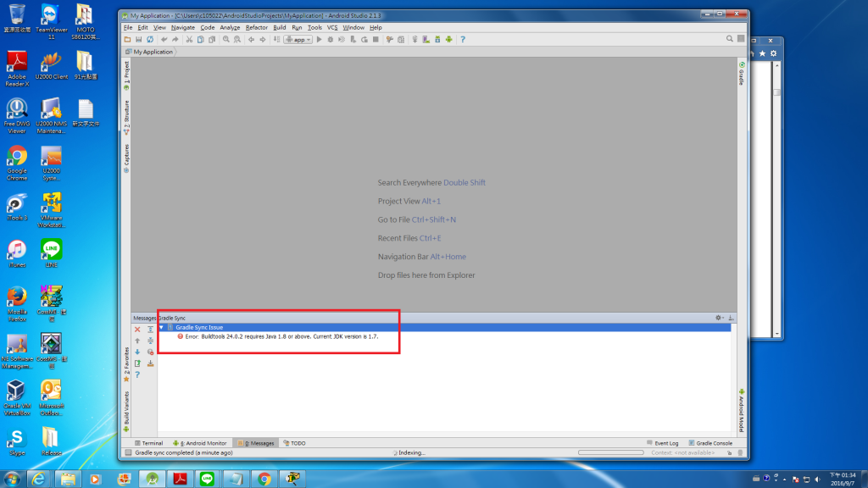Open the Tools menu
868x488 pixels.
coord(314,27)
